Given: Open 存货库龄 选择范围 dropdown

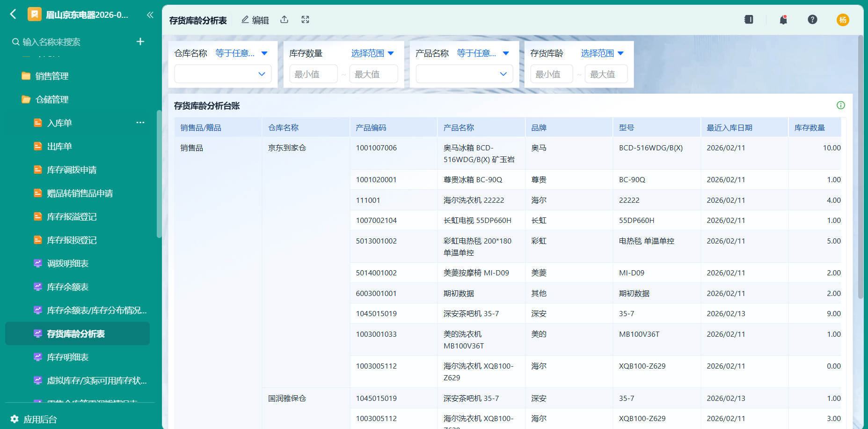Looking at the screenshot, I should (602, 53).
